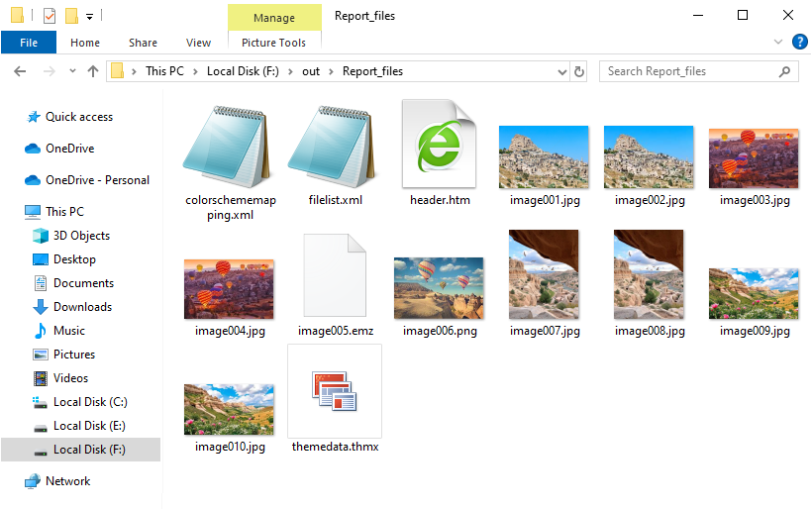The width and height of the screenshot is (812, 509).
Task: Select the themedata.thmx theme file icon
Action: (335, 391)
